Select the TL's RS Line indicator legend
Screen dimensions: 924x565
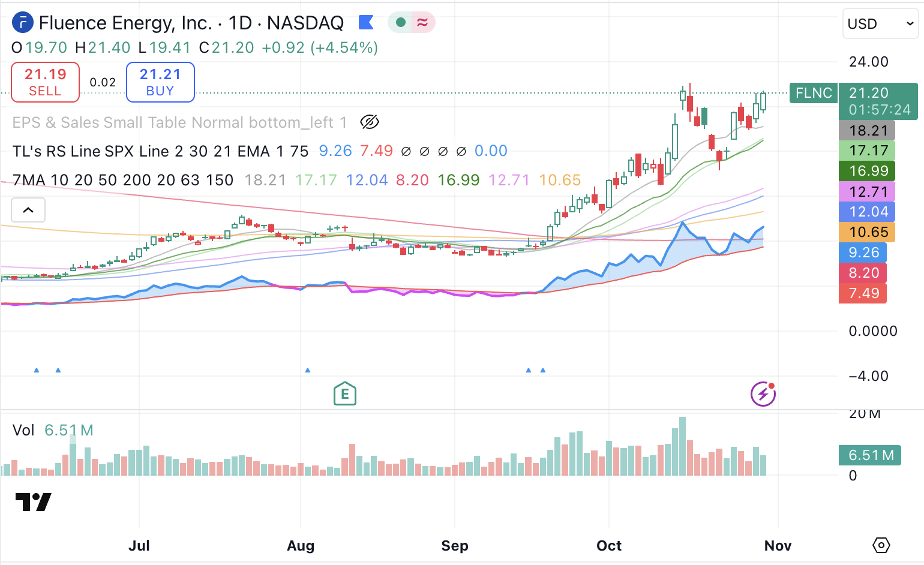(x=160, y=151)
